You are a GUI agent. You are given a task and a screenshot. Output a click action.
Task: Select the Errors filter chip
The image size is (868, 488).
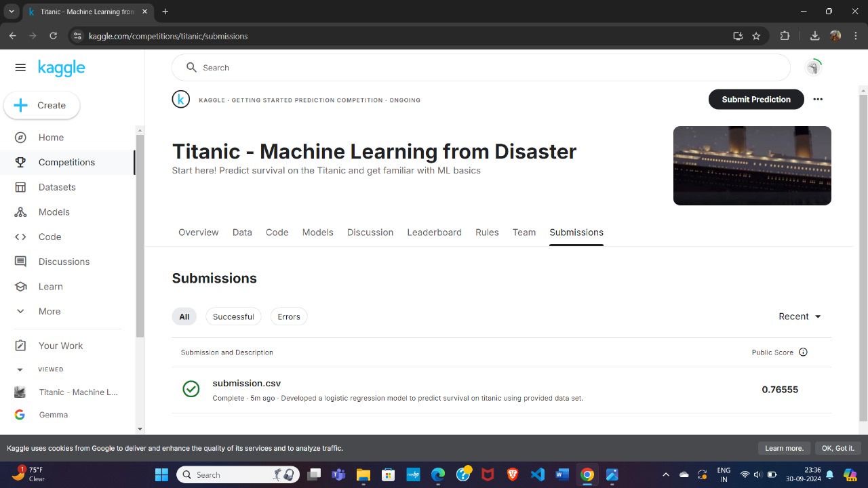[289, 317]
